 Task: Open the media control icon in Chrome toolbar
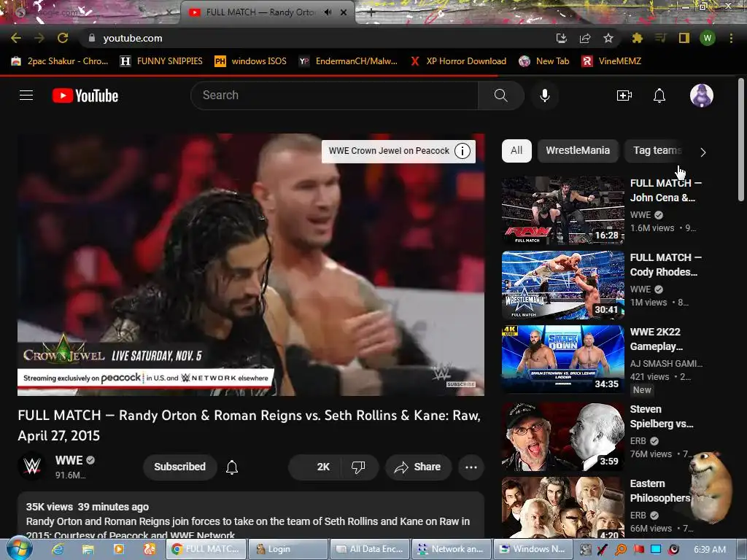660,38
